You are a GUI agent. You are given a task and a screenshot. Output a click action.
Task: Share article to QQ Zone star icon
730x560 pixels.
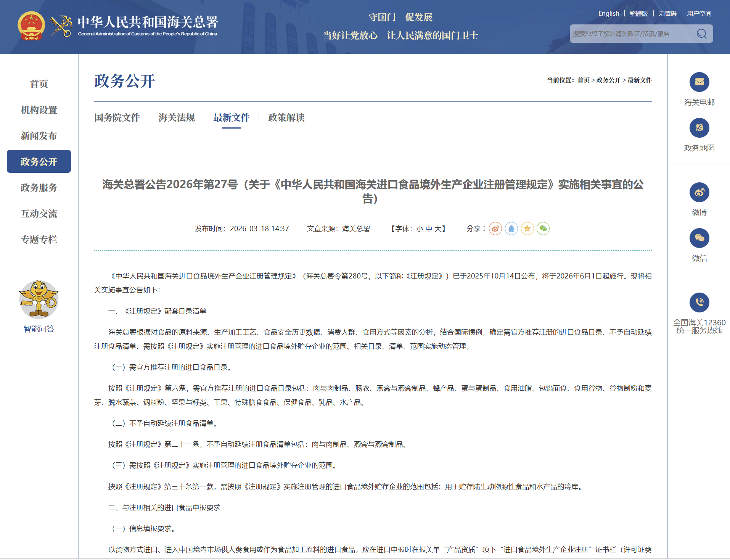[x=527, y=229]
